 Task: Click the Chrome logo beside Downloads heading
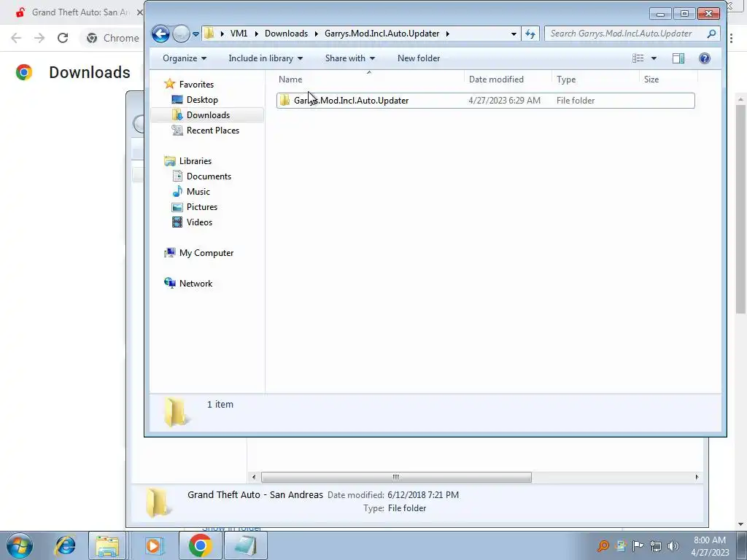point(24,72)
